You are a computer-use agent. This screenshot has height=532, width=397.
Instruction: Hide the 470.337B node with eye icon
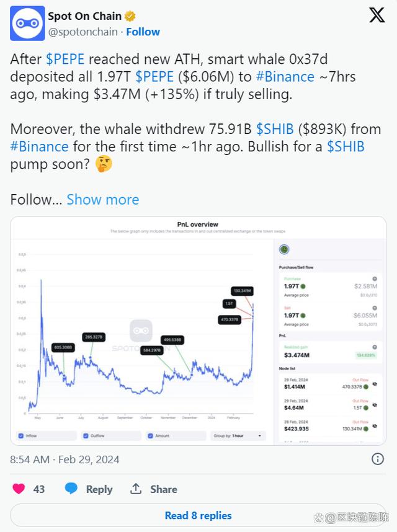tap(375, 384)
